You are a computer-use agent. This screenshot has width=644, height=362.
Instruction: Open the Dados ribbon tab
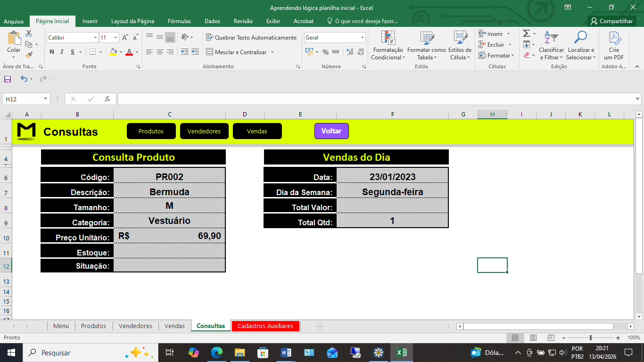tap(213, 21)
